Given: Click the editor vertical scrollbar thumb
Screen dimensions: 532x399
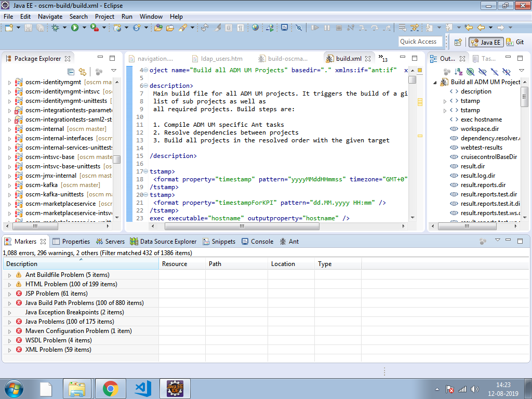Looking at the screenshot, I should 412,79.
